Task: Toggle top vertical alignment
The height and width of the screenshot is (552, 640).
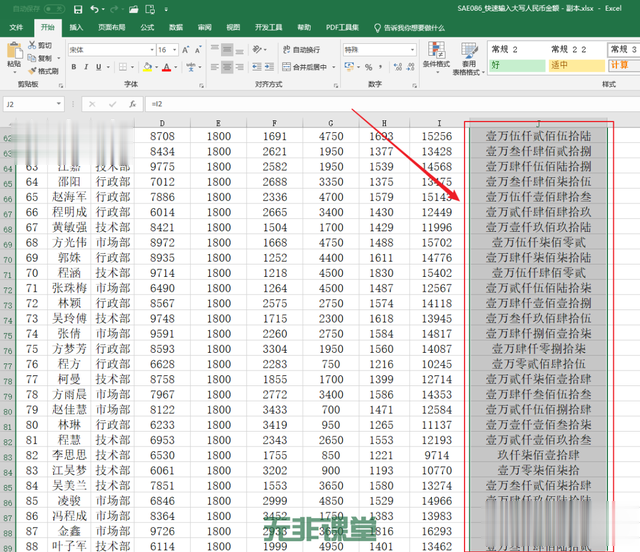Action: (x=215, y=50)
